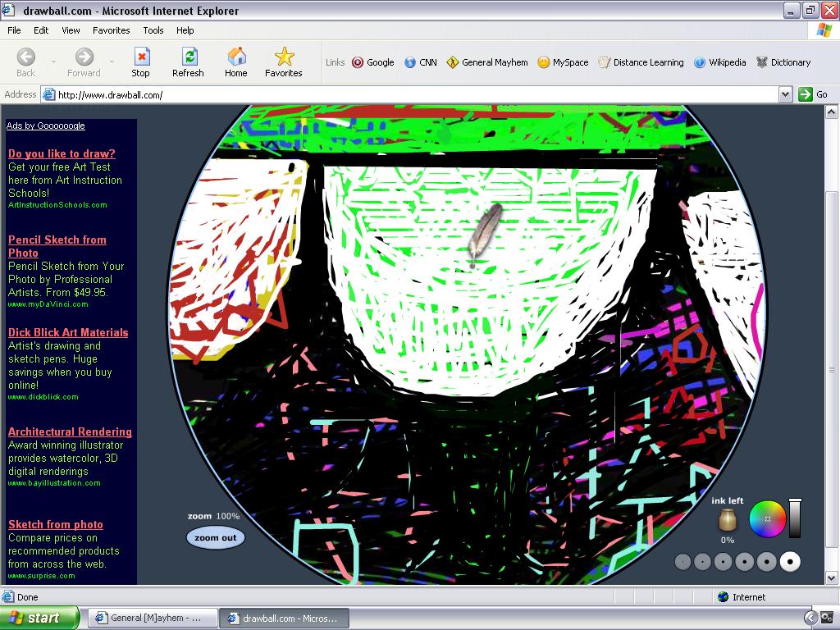The height and width of the screenshot is (630, 840).
Task: Click the page scrollbar down arrow
Action: [832, 578]
